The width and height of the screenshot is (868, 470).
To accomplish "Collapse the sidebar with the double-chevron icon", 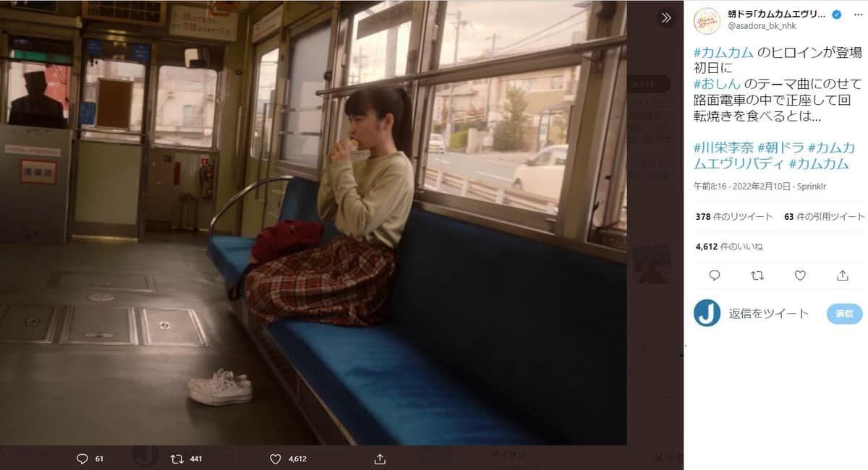I will (666, 18).
